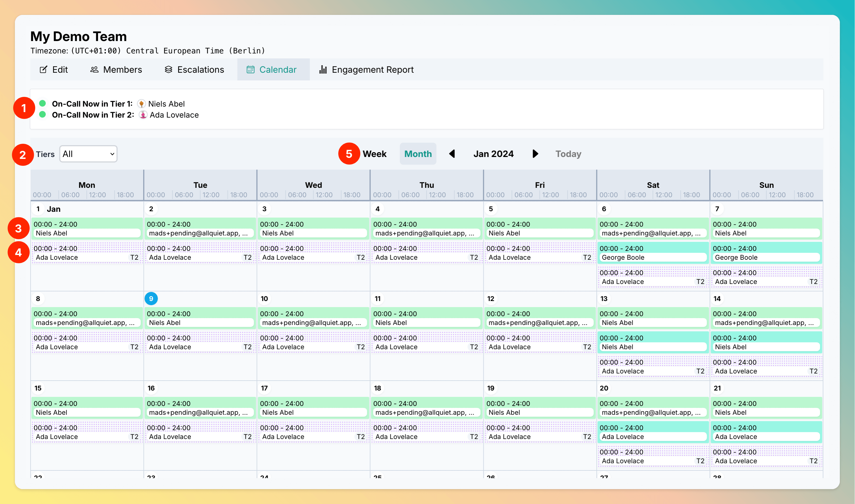This screenshot has width=855, height=504.
Task: Click the Edit pencil icon
Action: point(44,70)
